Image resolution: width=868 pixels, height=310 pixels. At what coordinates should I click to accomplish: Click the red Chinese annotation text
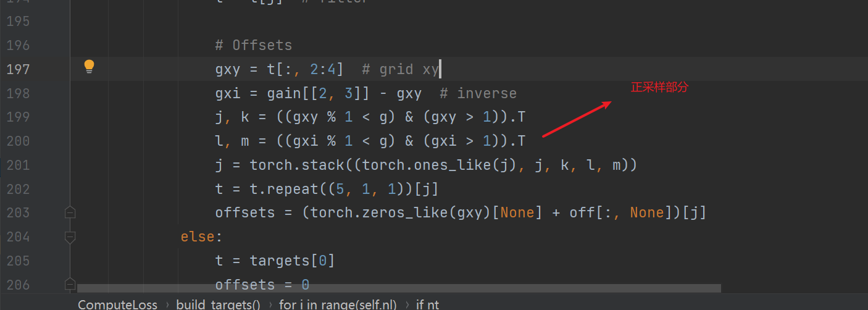(x=659, y=88)
